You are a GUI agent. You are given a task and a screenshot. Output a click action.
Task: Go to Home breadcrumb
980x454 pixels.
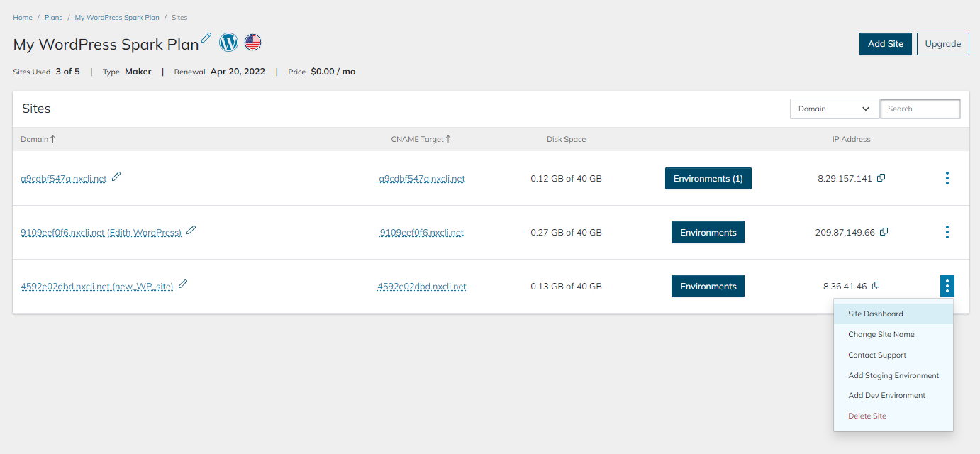tap(23, 17)
